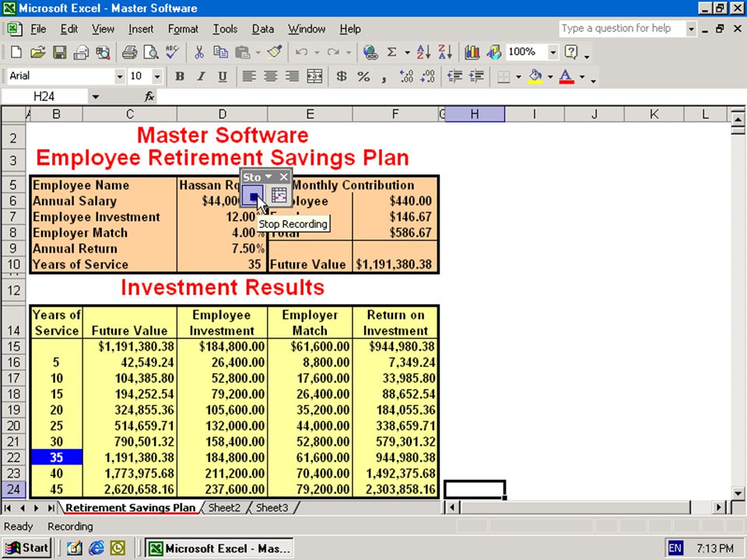Cut selection with the scissors icon

[198, 52]
